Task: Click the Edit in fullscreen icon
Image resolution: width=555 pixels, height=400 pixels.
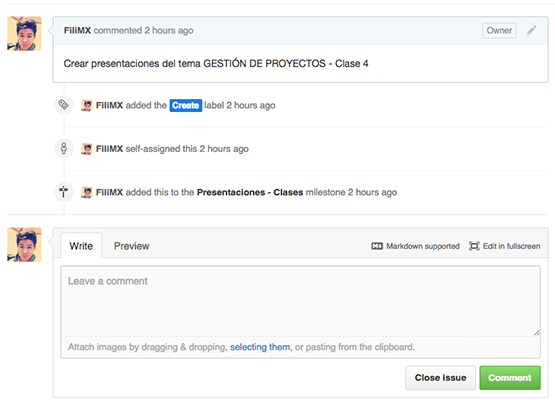Action: pos(474,246)
